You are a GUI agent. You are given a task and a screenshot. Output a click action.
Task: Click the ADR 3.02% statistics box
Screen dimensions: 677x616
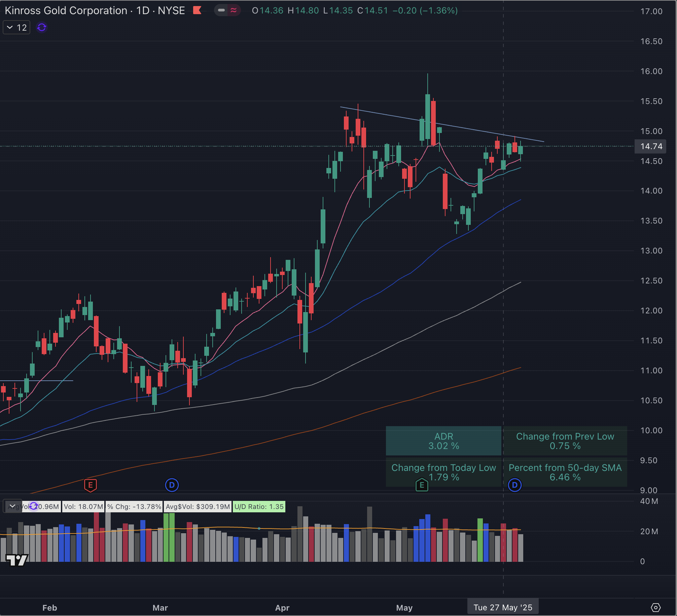[x=443, y=441]
